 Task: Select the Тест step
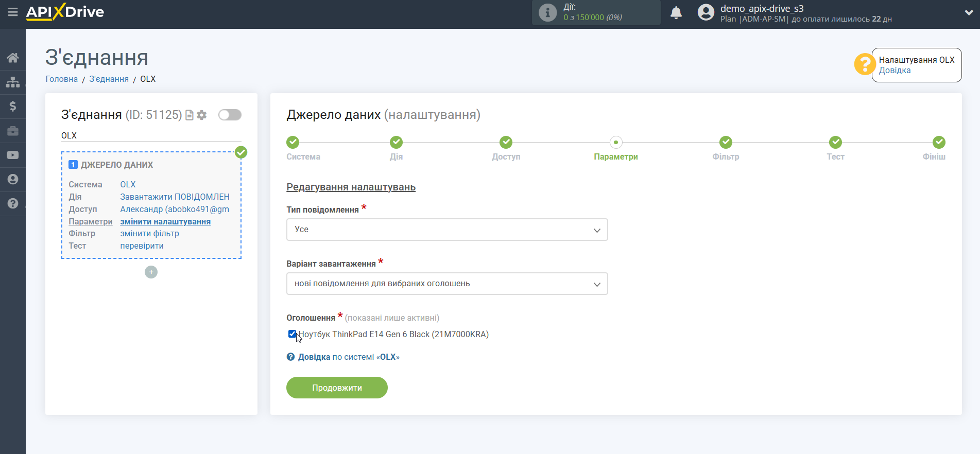coord(835,142)
